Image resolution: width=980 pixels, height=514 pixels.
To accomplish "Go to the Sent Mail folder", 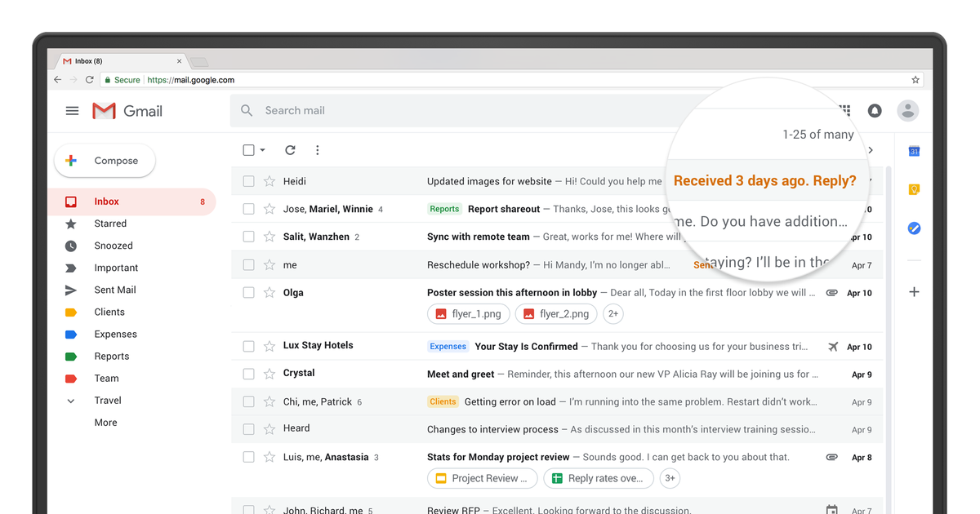I will click(x=115, y=290).
